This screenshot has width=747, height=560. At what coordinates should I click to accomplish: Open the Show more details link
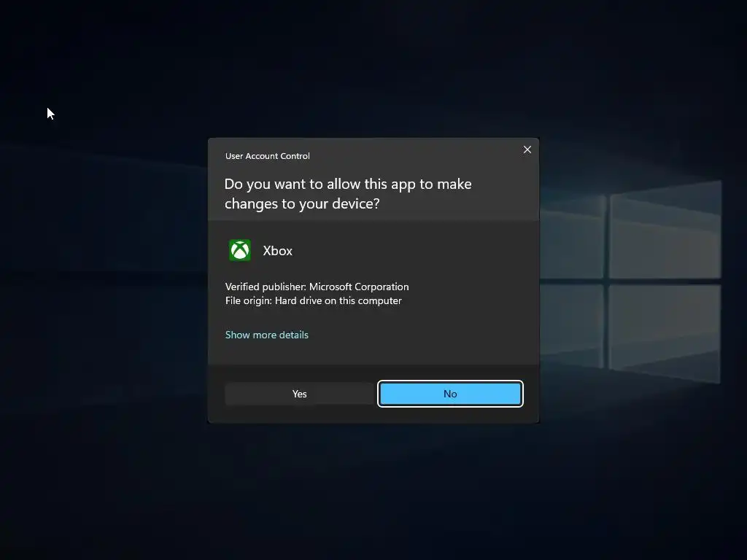coord(267,335)
